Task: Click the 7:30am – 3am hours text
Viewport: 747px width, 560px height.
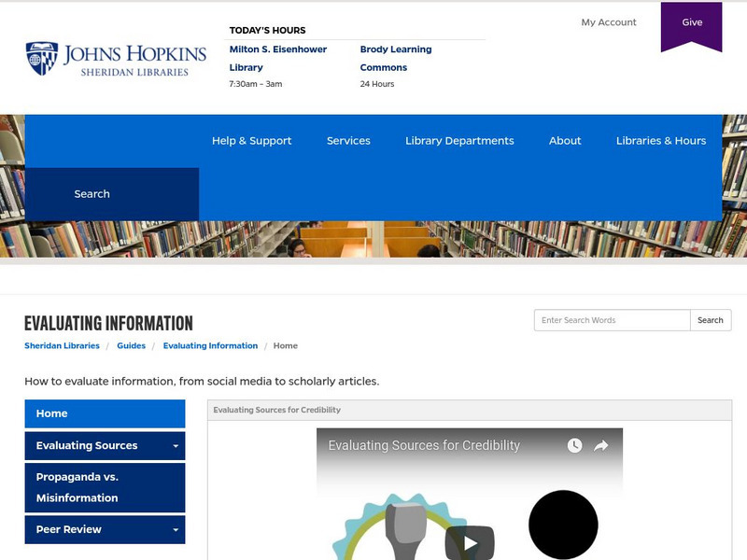Action: tap(255, 84)
